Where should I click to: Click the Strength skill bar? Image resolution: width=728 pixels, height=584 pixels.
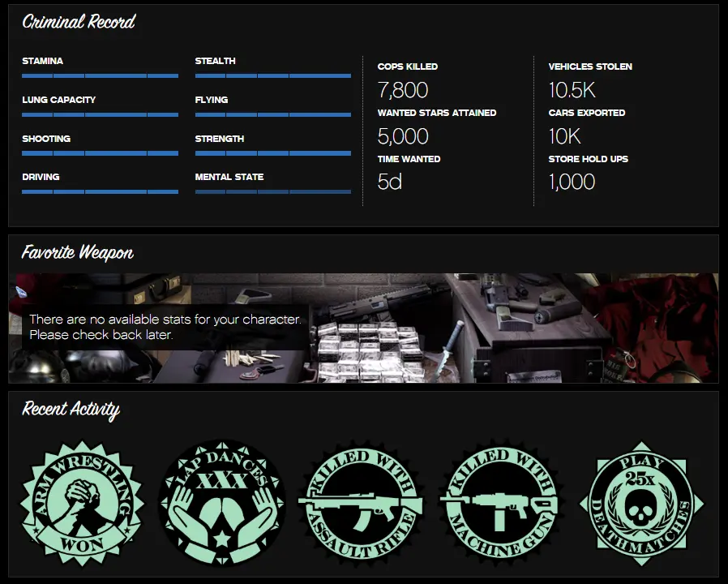(272, 153)
